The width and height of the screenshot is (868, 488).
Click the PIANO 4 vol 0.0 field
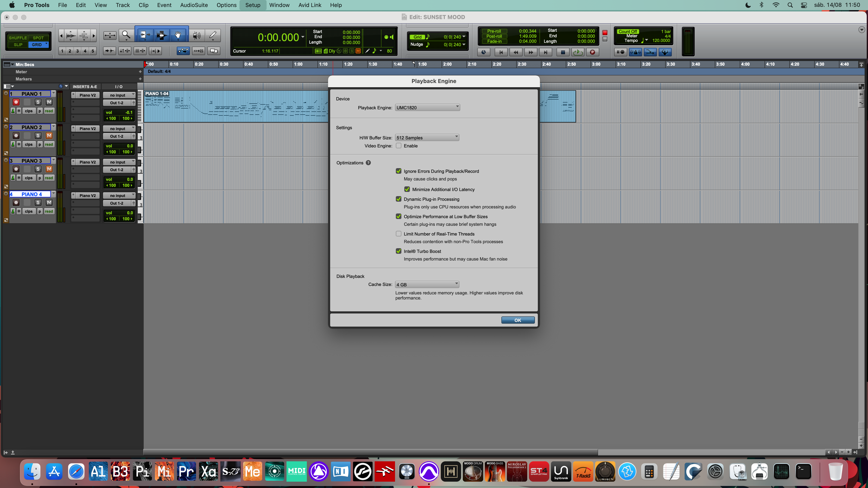(x=119, y=213)
